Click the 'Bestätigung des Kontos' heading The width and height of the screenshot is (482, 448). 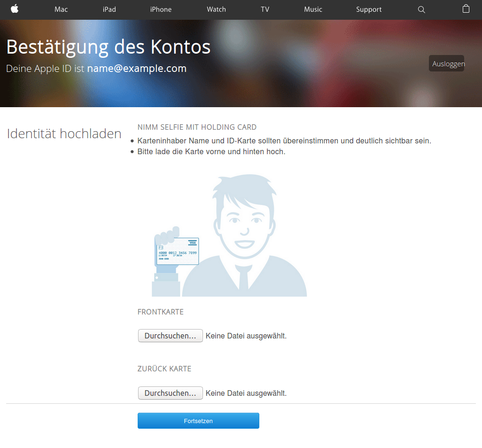click(108, 47)
